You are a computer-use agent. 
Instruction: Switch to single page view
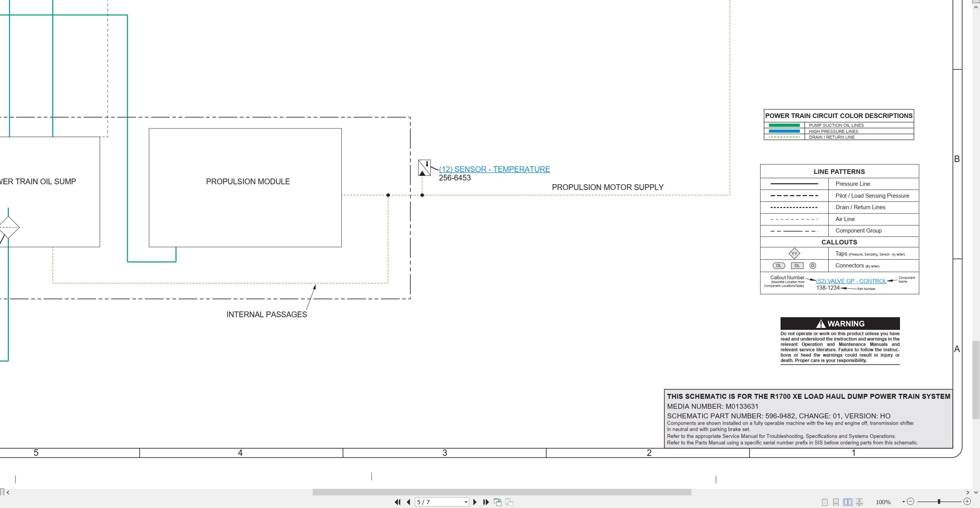pos(825,502)
